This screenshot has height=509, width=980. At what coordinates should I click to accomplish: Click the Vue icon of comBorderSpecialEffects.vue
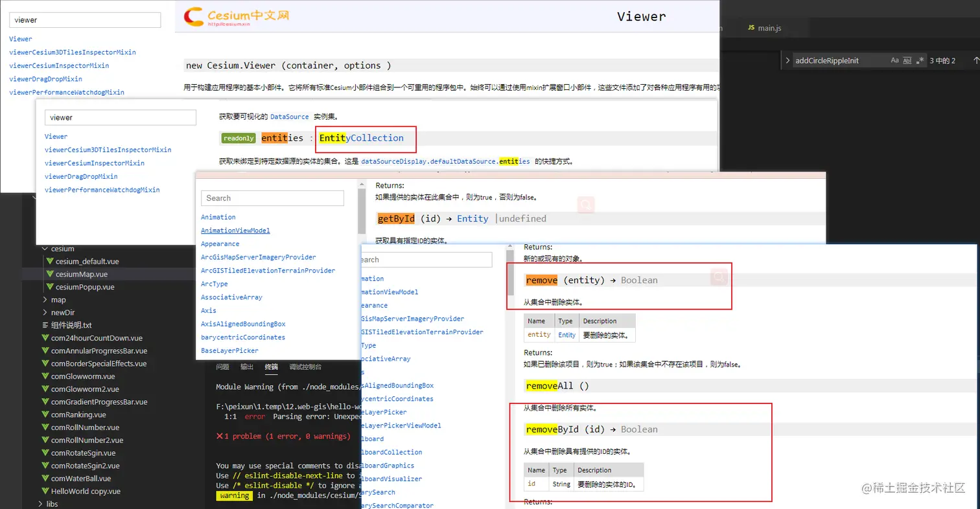coord(45,363)
